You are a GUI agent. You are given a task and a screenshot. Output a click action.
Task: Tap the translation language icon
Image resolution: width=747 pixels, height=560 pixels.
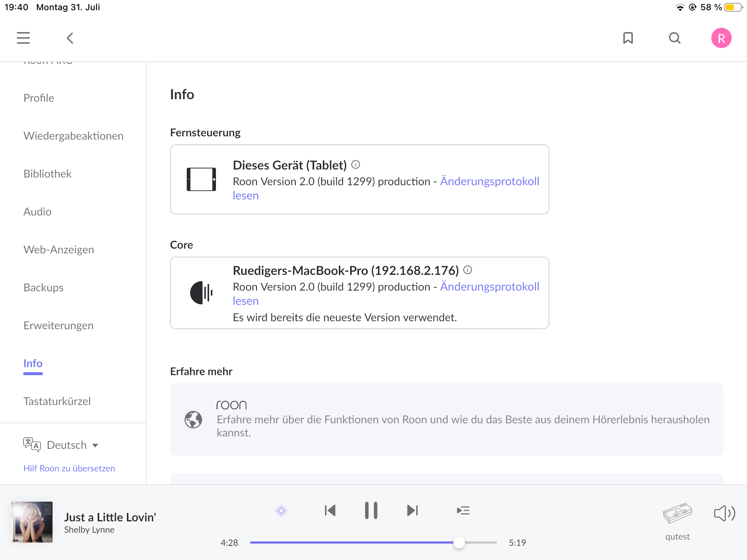pyautogui.click(x=32, y=445)
